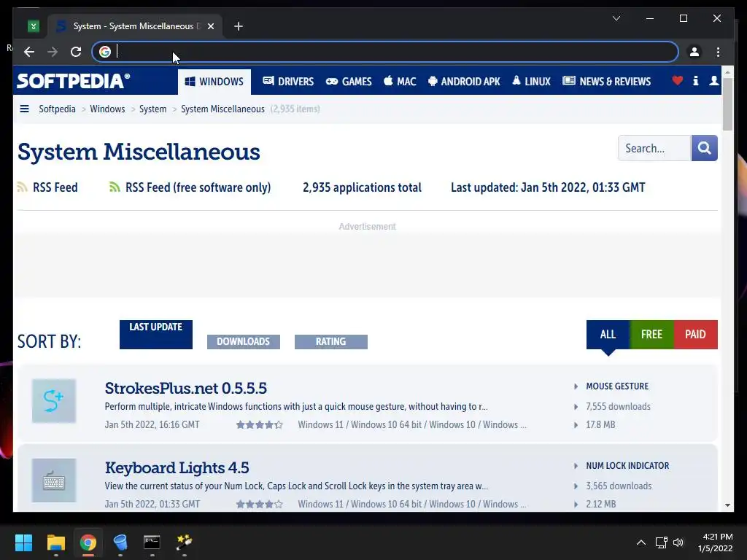Go to the Mac section
The image size is (747, 560).
[x=400, y=82]
